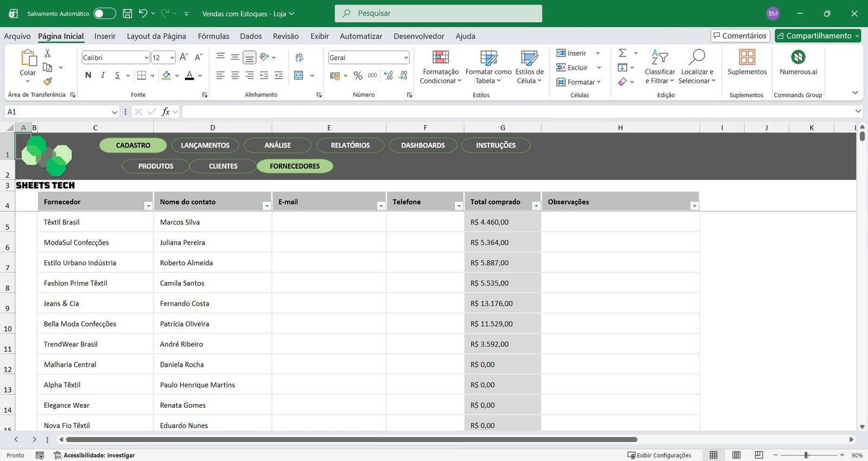Click the DASHBOARDS navigation button

423,145
